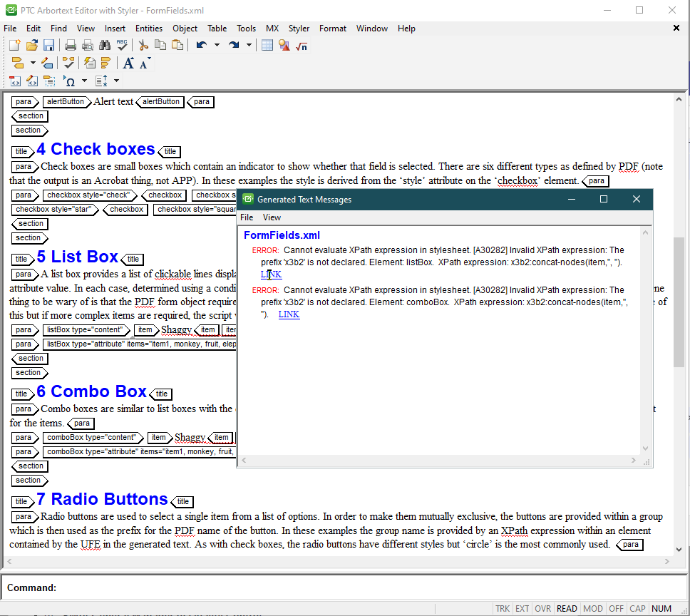This screenshot has height=616, width=690.
Task: Open the Omega special character dropdown
Action: coord(84,81)
